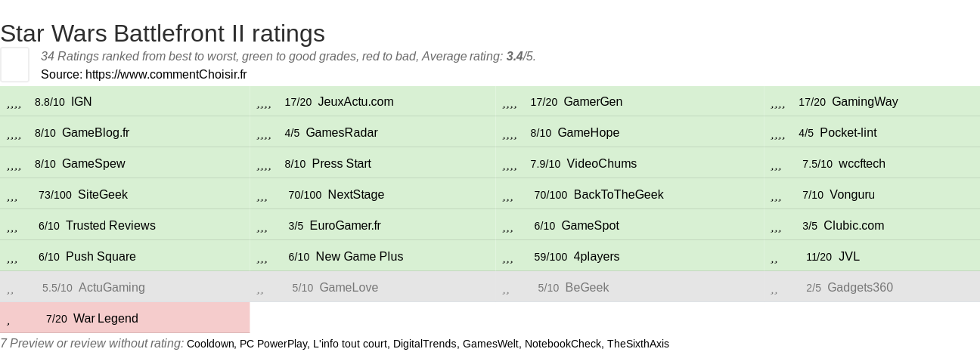Click the star icons next to Gadgets360
980x352 pixels.
click(x=774, y=289)
